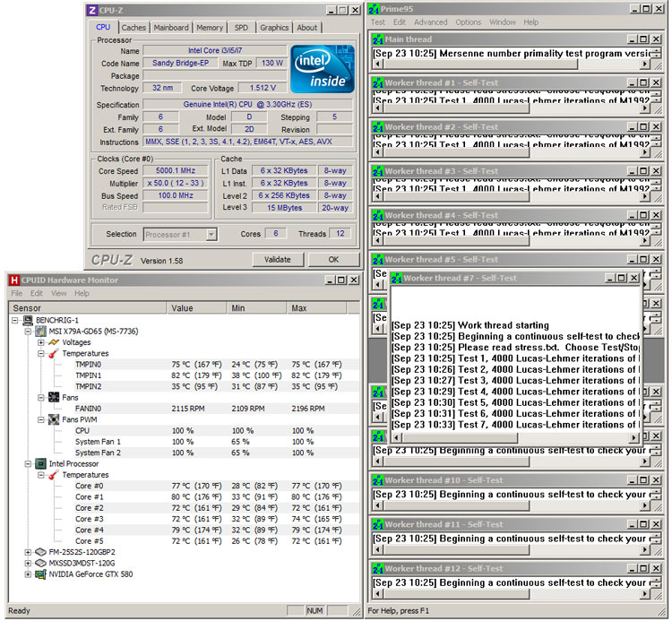The width and height of the screenshot is (672, 621).
Task: Open the View menu in Hardware Monitor
Action: [59, 293]
